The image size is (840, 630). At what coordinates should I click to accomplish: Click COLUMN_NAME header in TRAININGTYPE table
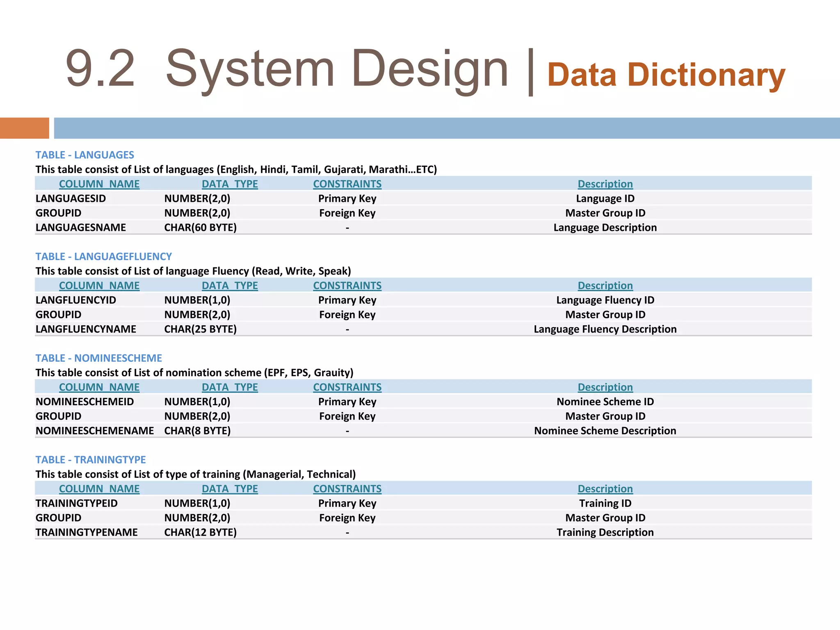[x=99, y=489]
